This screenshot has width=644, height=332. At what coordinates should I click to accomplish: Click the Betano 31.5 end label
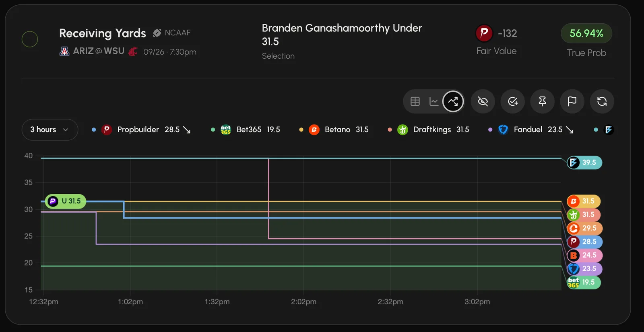[584, 201]
